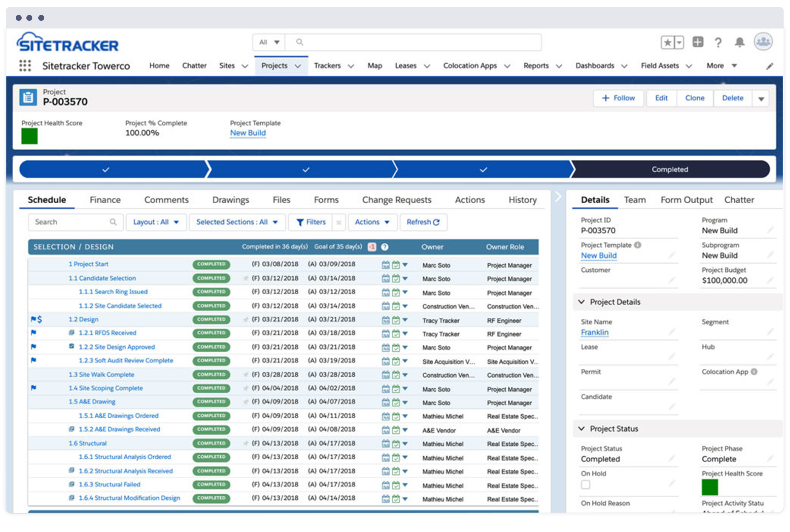Viewport: 790px width, 532px height.
Task: Open the Filters button
Action: click(x=310, y=222)
